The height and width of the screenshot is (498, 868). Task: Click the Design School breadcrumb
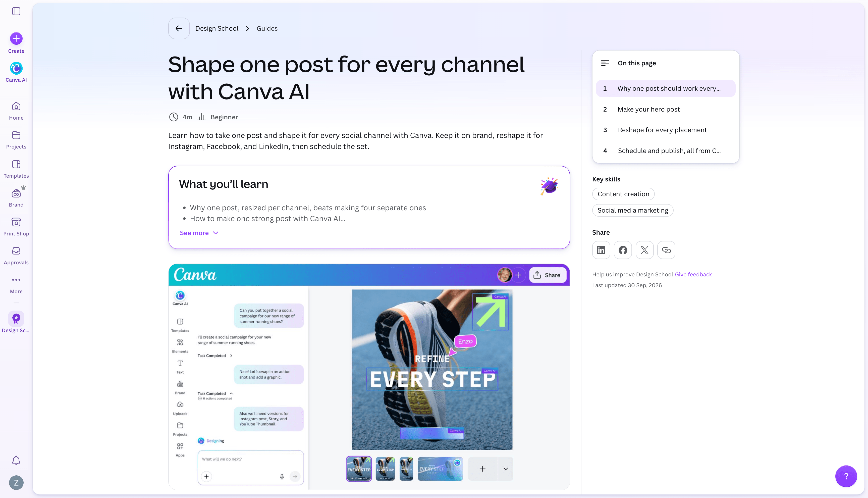pos(217,28)
